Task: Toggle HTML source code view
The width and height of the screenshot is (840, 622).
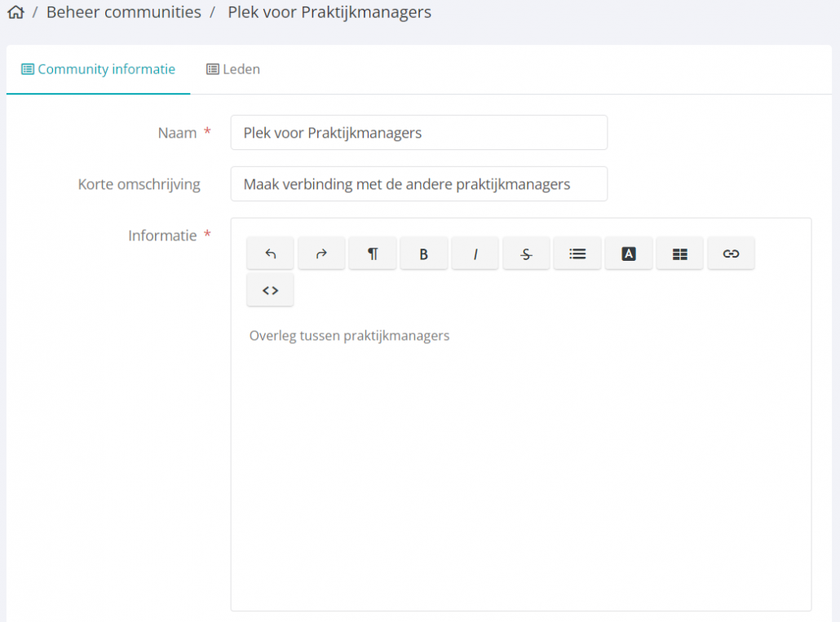Action: (x=270, y=290)
